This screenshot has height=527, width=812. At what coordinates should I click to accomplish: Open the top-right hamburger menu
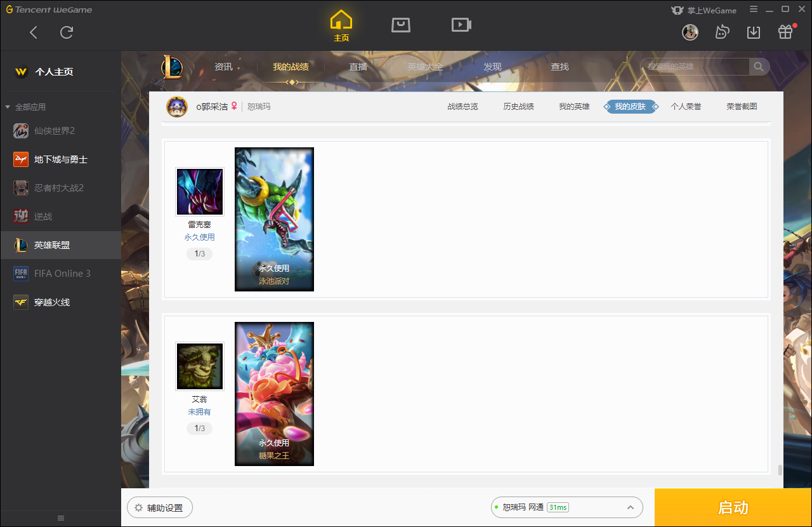click(x=754, y=10)
